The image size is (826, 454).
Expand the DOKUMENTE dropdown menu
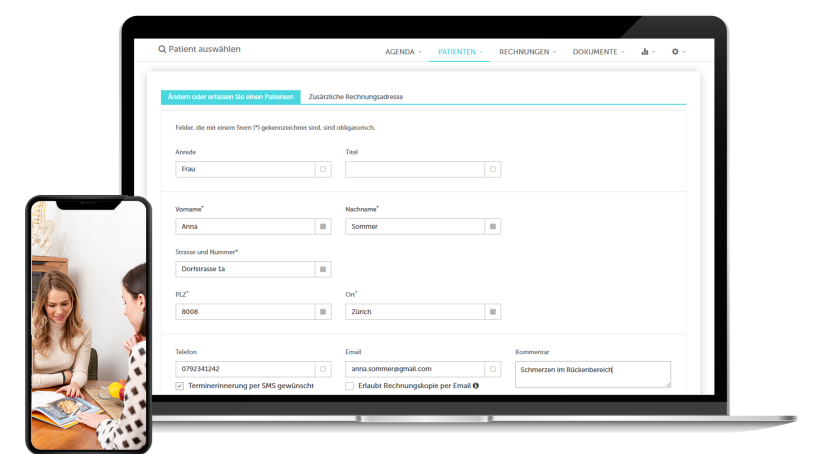[598, 51]
